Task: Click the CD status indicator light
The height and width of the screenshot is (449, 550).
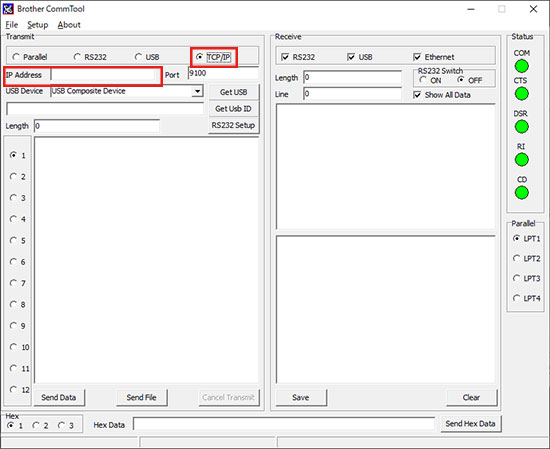Action: click(522, 192)
